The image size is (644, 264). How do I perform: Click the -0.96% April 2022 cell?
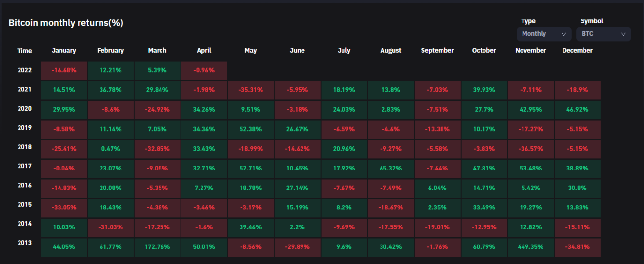203,70
